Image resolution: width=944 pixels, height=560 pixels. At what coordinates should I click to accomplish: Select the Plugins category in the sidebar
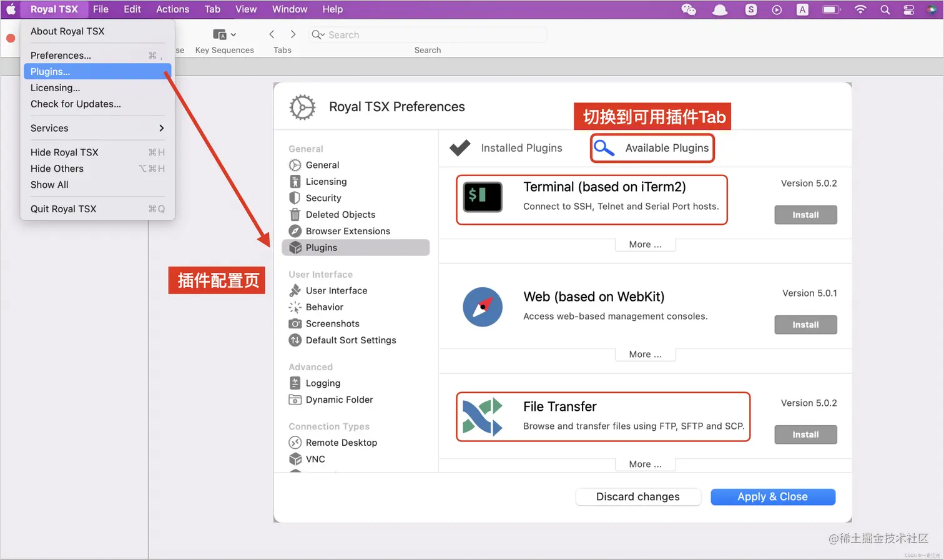pyautogui.click(x=321, y=247)
